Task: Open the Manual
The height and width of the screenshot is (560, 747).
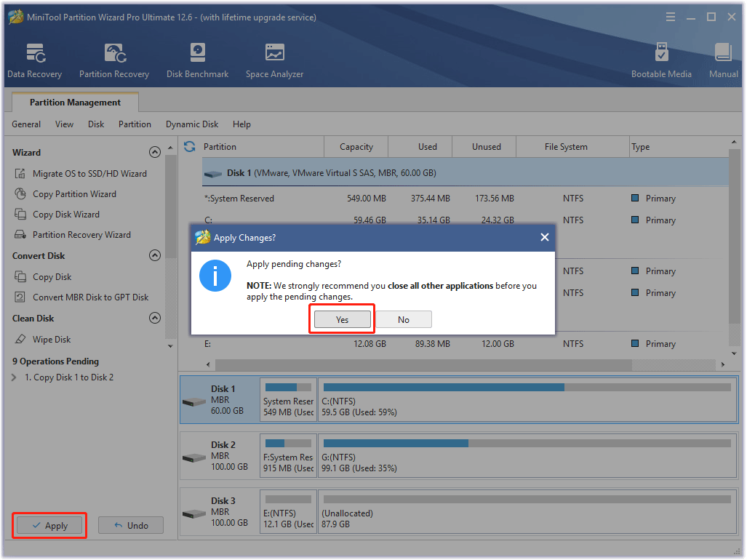Action: [x=723, y=60]
